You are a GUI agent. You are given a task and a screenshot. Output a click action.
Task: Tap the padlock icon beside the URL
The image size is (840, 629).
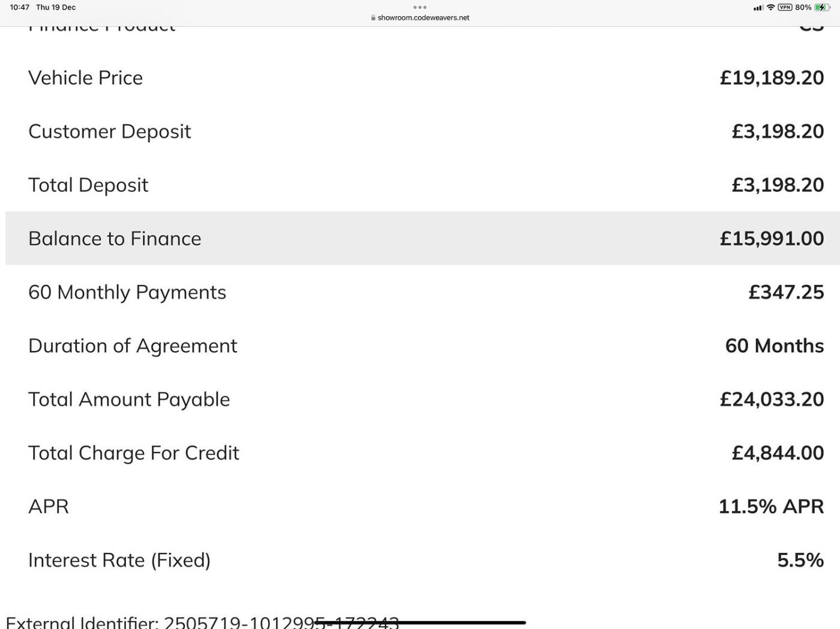pyautogui.click(x=373, y=18)
